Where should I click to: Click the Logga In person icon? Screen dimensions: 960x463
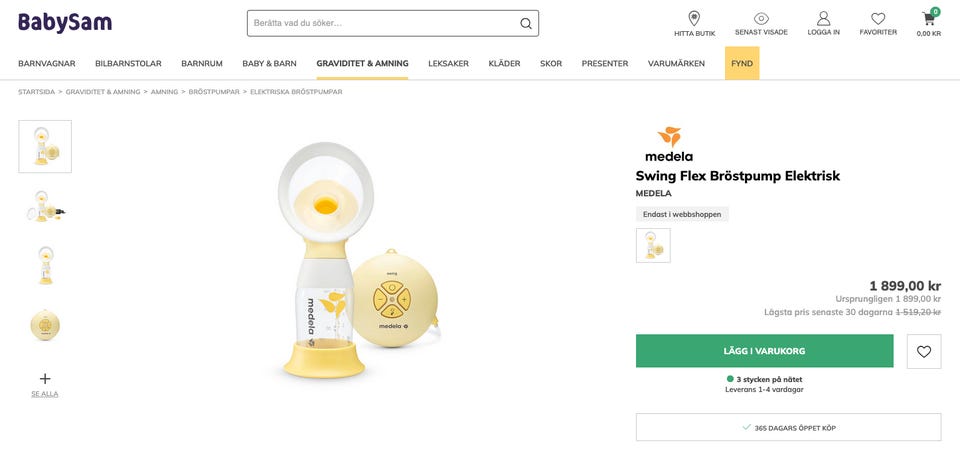click(x=823, y=19)
